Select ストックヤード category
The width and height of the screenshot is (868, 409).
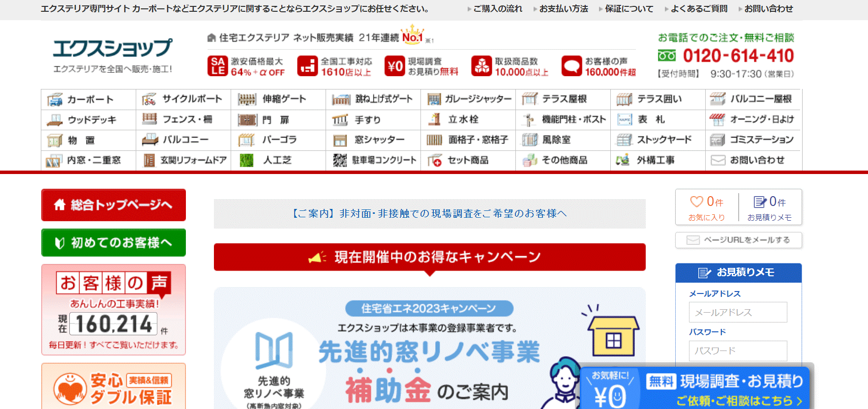tap(658, 140)
